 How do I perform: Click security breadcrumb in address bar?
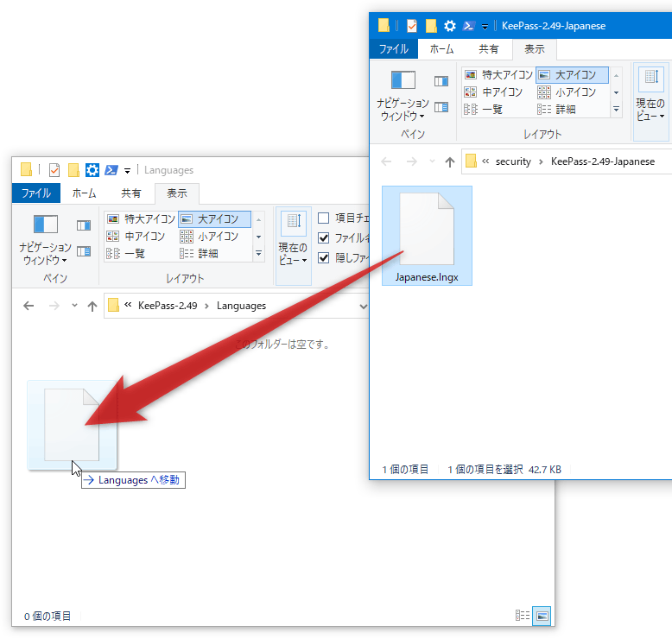pyautogui.click(x=513, y=161)
